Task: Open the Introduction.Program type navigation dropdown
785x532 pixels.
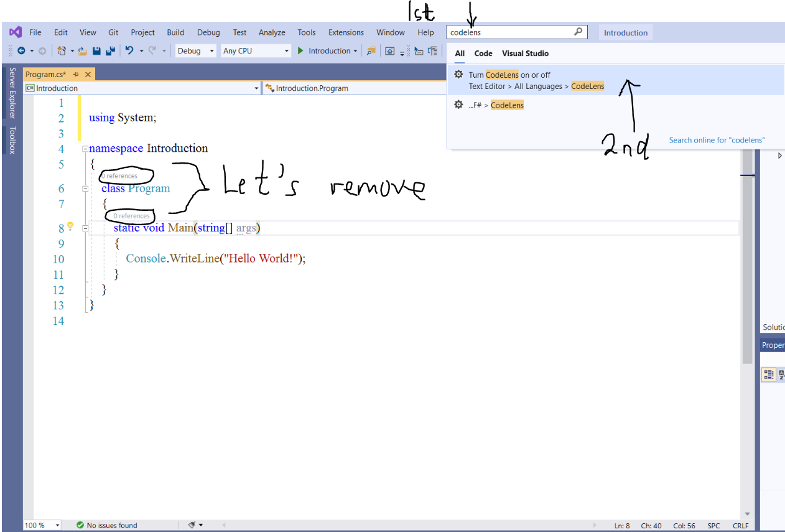Action: tap(355, 88)
